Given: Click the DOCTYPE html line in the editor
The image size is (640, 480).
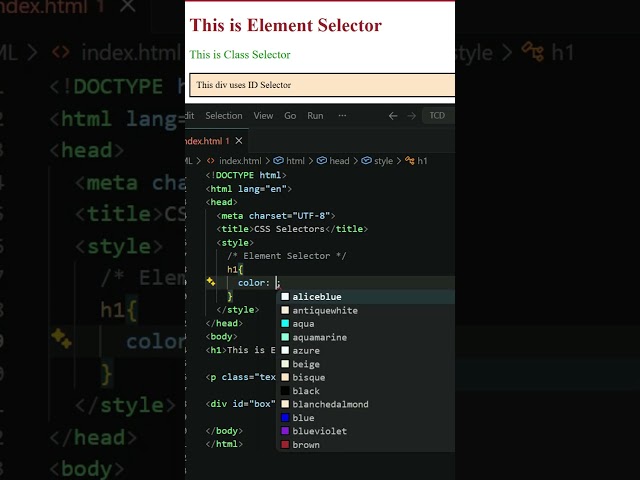Looking at the screenshot, I should (246, 175).
